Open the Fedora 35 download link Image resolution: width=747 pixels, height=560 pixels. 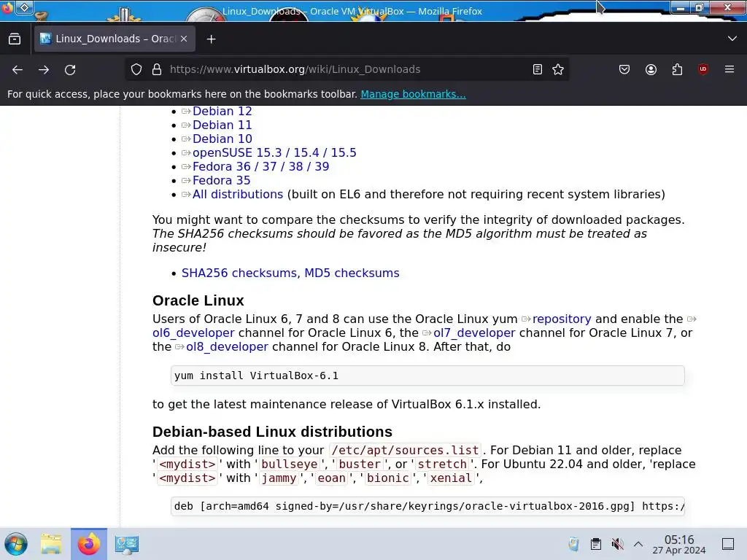coord(221,180)
